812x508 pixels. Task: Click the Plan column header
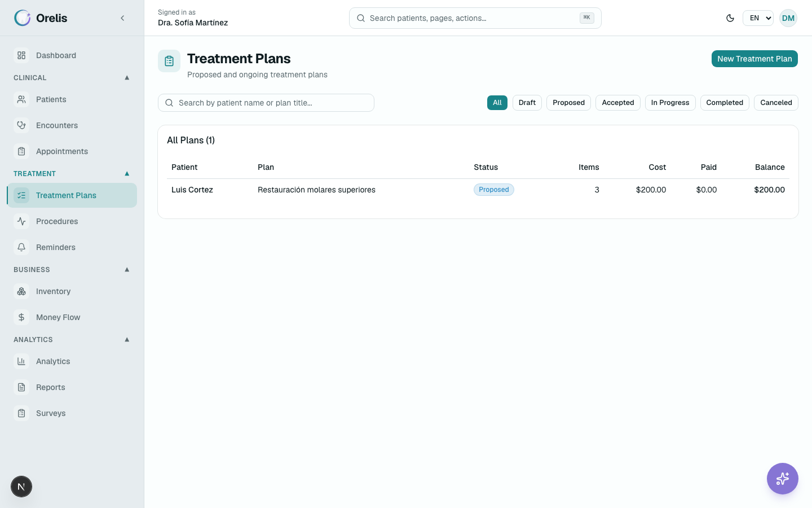coord(266,167)
